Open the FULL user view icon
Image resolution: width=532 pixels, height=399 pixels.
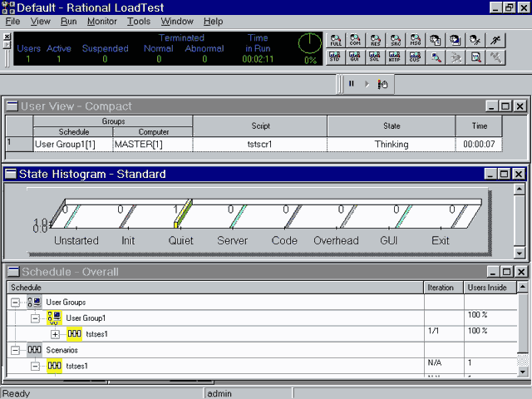click(x=336, y=41)
